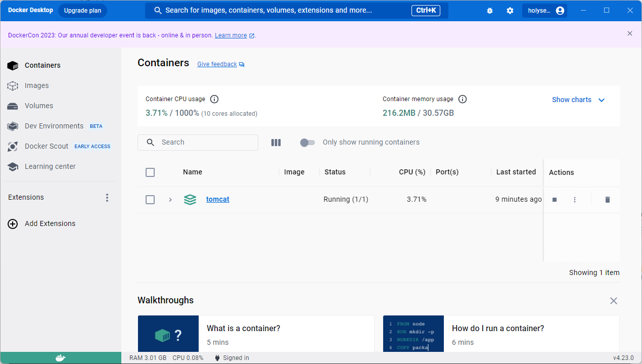Click the Signed in status
This screenshot has height=364, width=642.
232,358
